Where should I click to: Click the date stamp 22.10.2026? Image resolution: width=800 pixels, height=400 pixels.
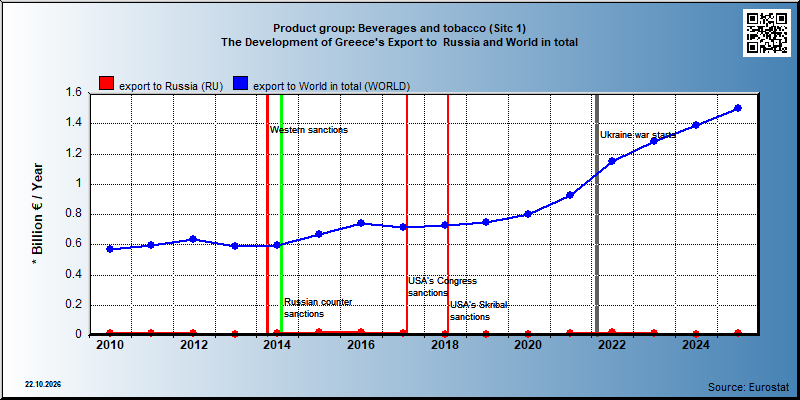[43, 384]
